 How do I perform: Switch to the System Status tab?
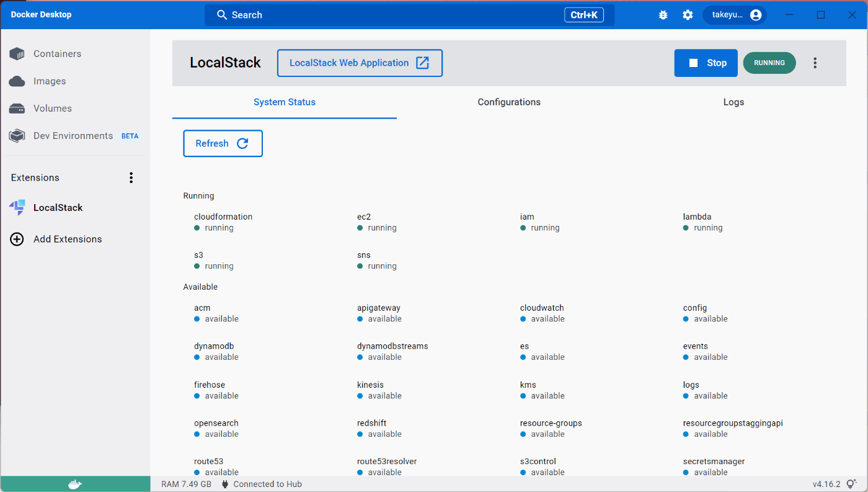pos(285,102)
